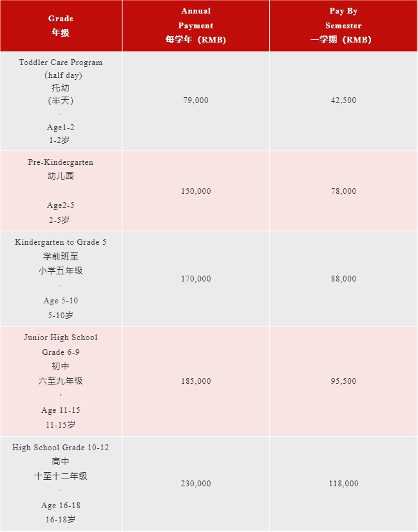This screenshot has height=532, width=418.
Task: Click the 'Toddler Care Program' text
Action: (x=61, y=62)
